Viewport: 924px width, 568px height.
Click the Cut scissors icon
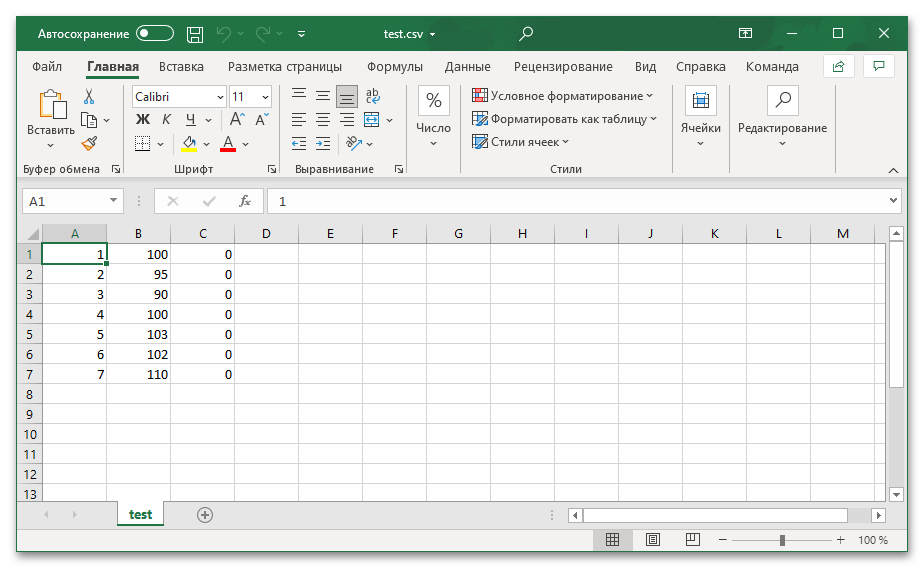tap(89, 97)
